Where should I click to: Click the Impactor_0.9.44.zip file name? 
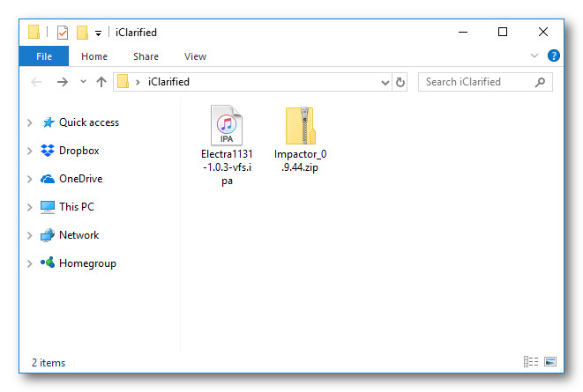pyautogui.click(x=301, y=160)
